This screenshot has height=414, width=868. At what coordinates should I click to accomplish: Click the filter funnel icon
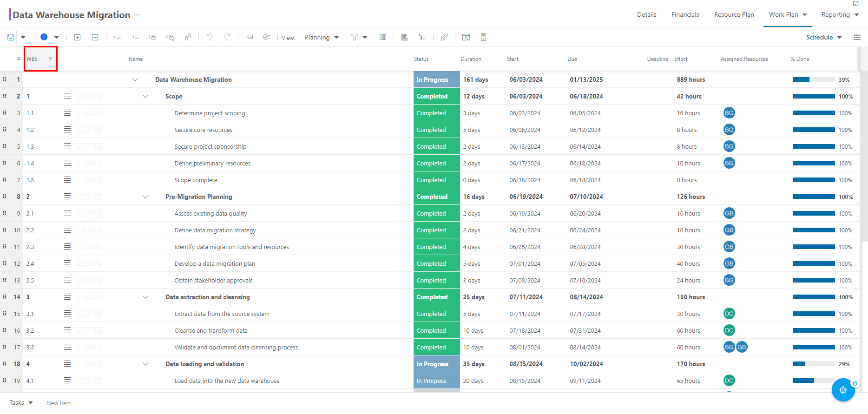355,37
